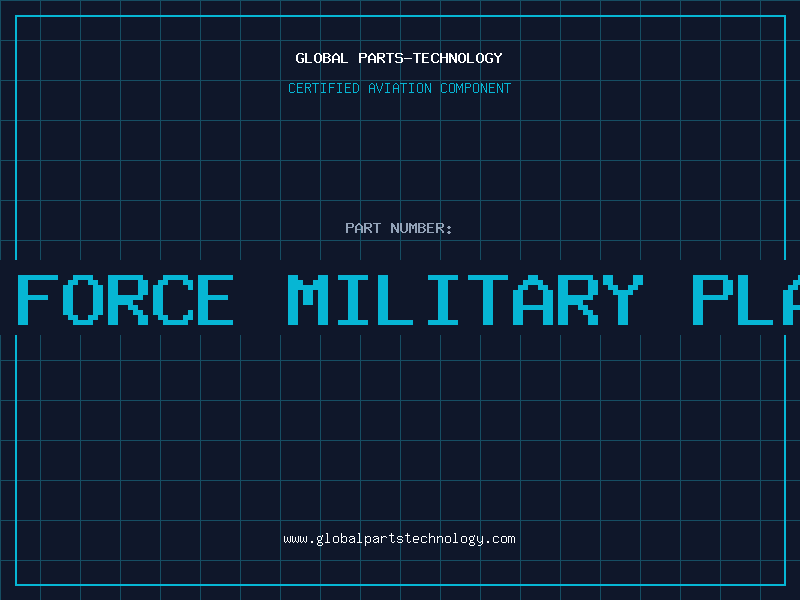The image size is (800, 600).
Task: Select the word MILITARY in the banner
Action: 464,299
